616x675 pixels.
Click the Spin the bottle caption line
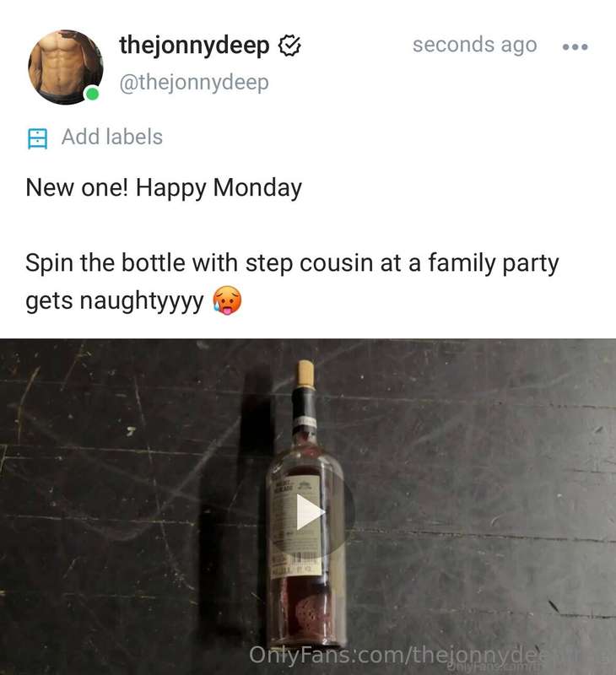pyautogui.click(x=292, y=263)
